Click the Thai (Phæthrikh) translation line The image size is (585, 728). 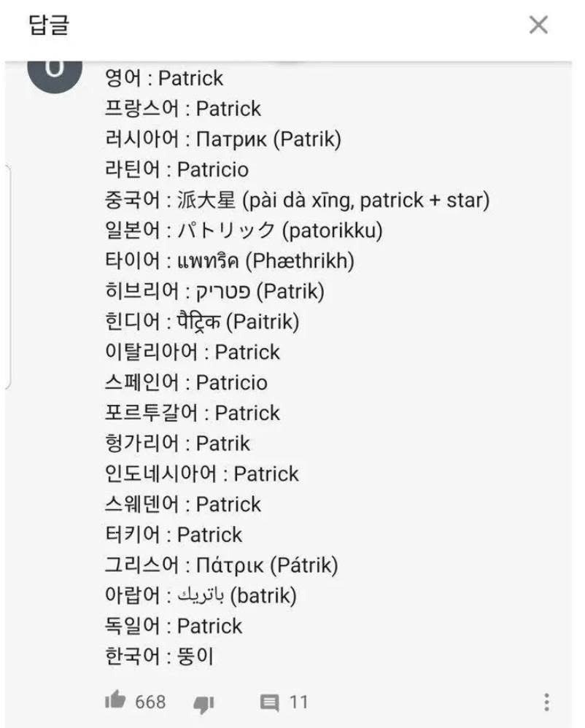pos(229,261)
